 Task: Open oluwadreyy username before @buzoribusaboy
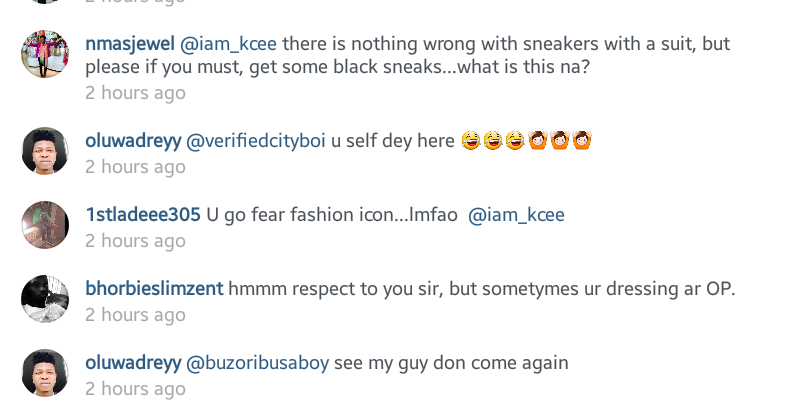(133, 363)
